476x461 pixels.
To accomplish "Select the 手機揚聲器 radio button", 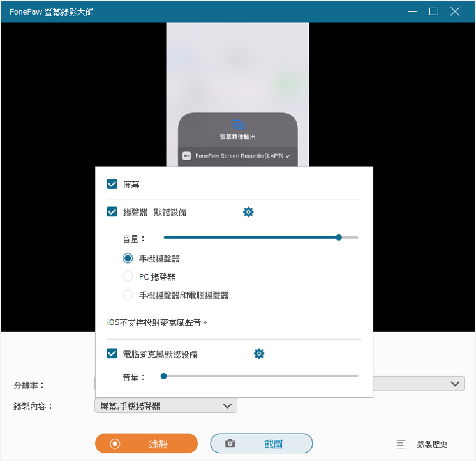I will (128, 259).
